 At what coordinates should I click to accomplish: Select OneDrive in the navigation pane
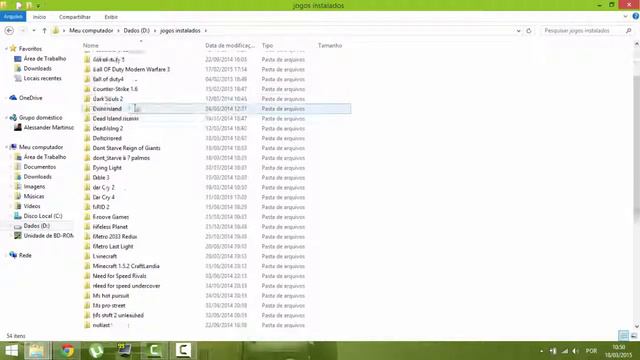tap(31, 98)
